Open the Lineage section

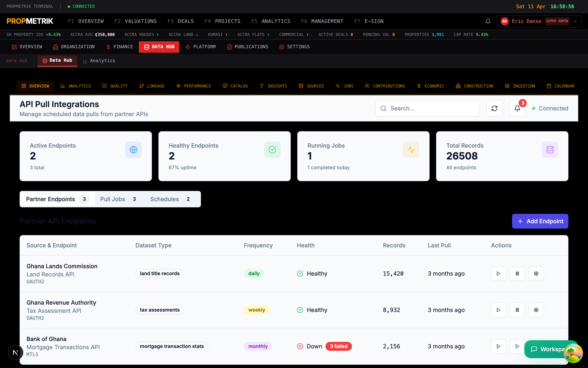click(x=152, y=86)
